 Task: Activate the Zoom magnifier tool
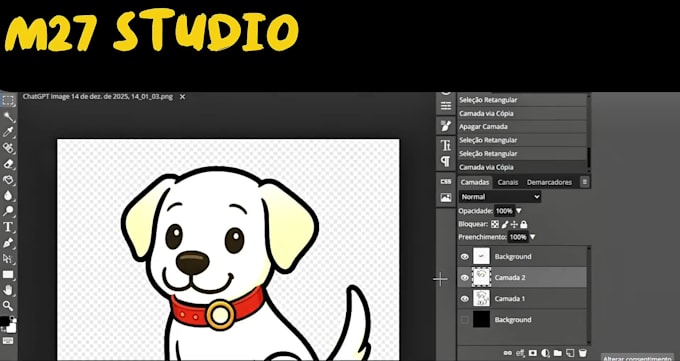pos(8,306)
